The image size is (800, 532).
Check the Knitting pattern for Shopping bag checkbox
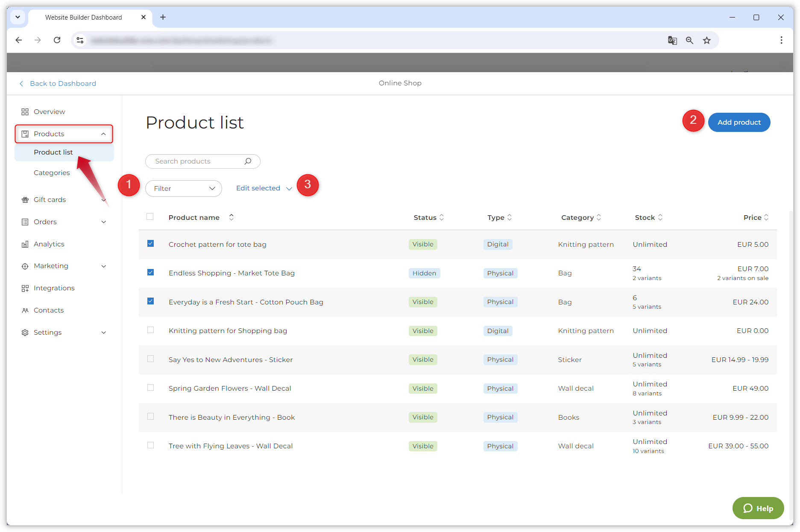(x=150, y=330)
